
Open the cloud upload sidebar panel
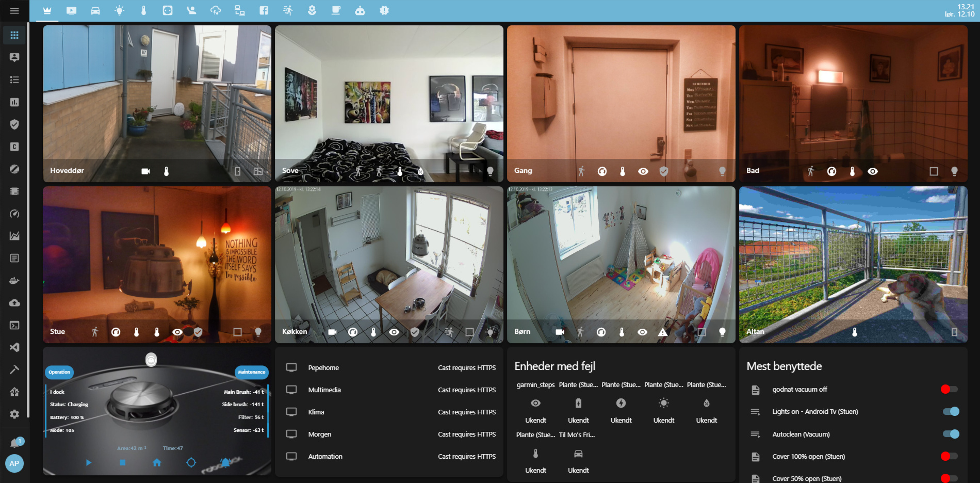(14, 303)
